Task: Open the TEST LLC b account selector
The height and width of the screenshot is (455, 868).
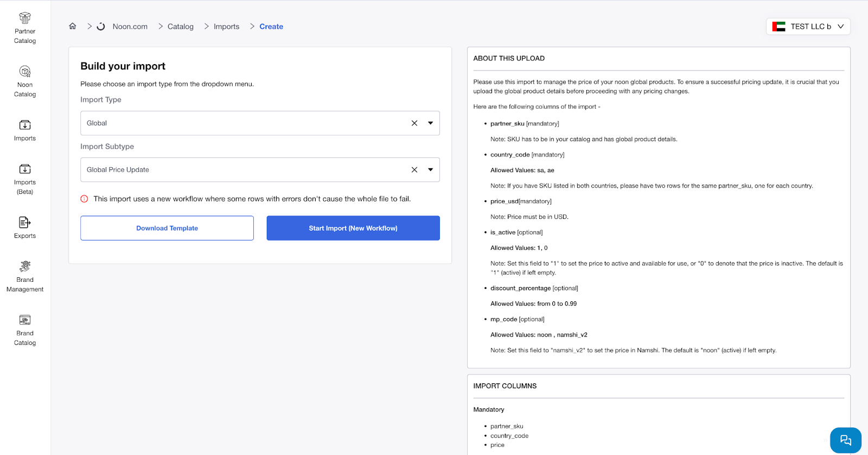Action: [808, 27]
